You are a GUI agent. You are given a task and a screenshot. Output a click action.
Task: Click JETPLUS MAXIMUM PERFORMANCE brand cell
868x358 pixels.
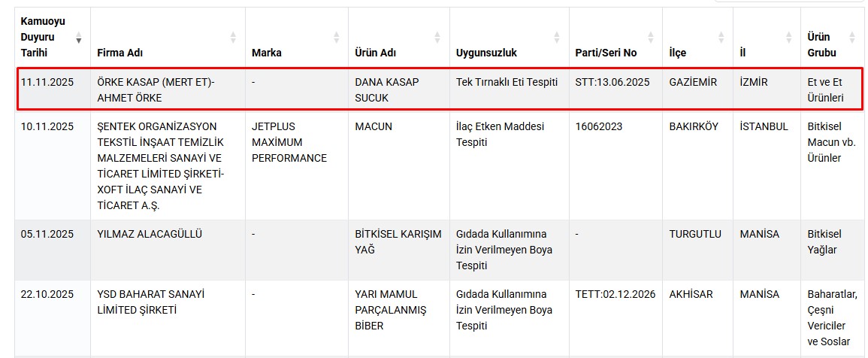[289, 142]
